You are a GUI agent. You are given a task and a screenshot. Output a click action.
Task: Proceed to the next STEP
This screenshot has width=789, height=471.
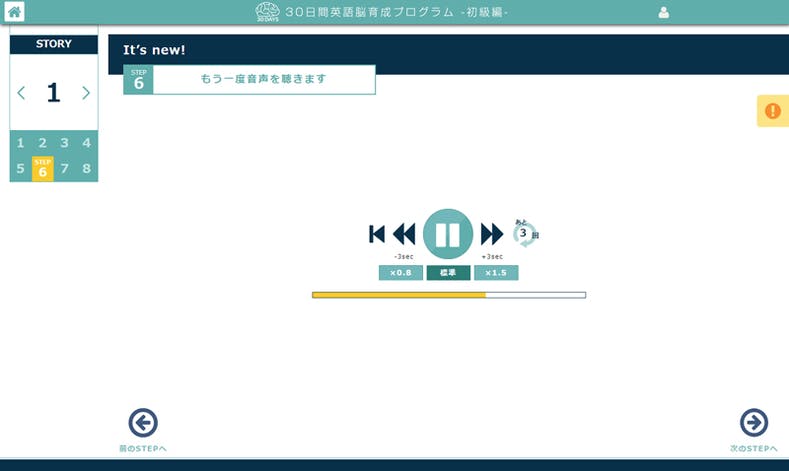click(753, 423)
